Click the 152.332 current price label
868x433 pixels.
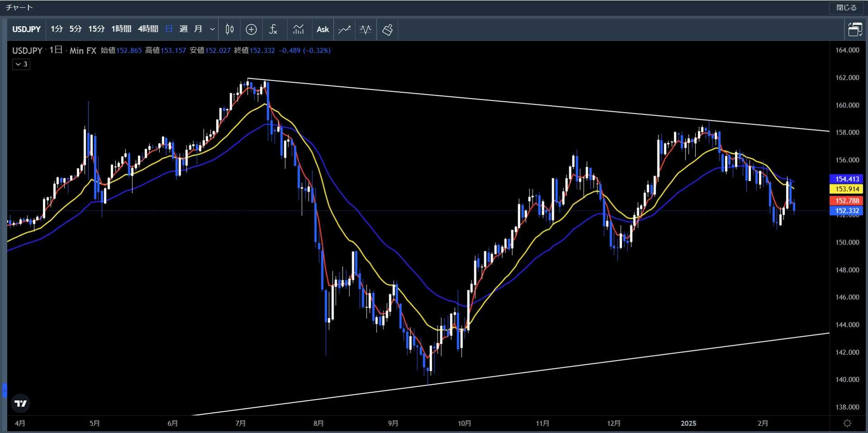tap(846, 211)
